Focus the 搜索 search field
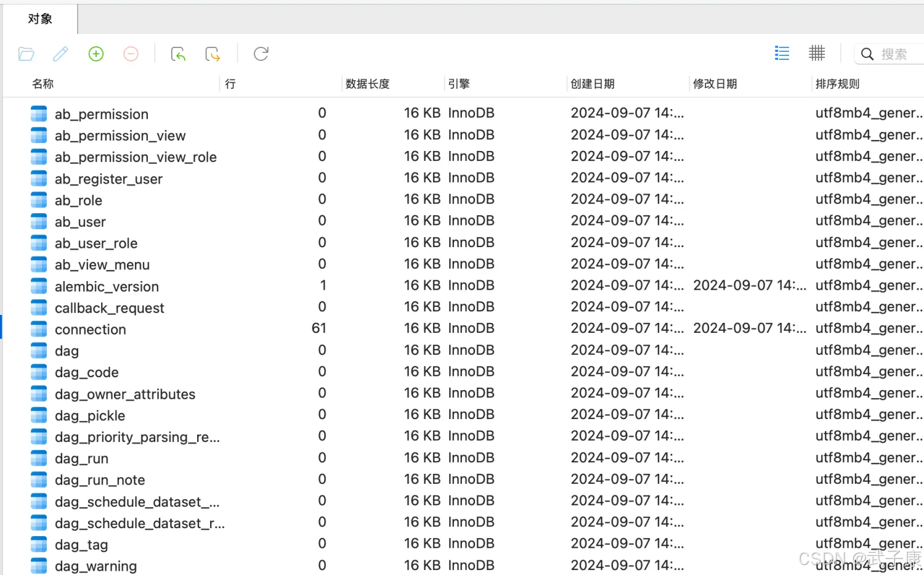This screenshot has width=924, height=575. [x=889, y=54]
